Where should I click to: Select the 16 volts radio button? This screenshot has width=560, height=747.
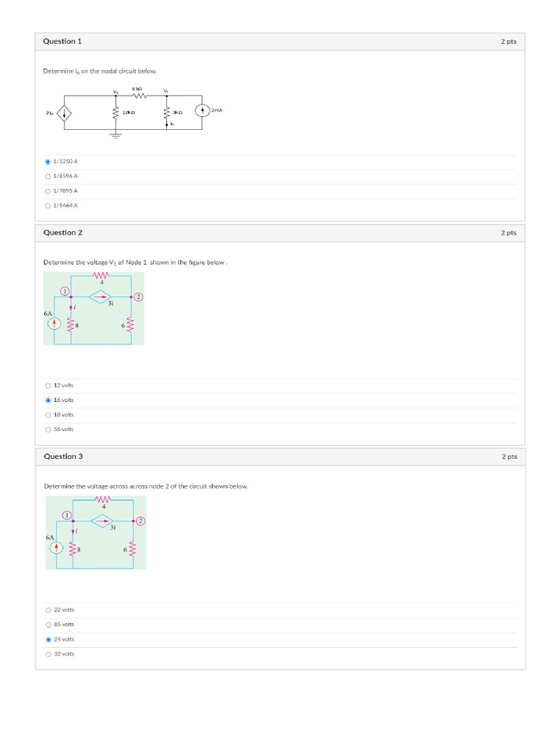(x=48, y=400)
